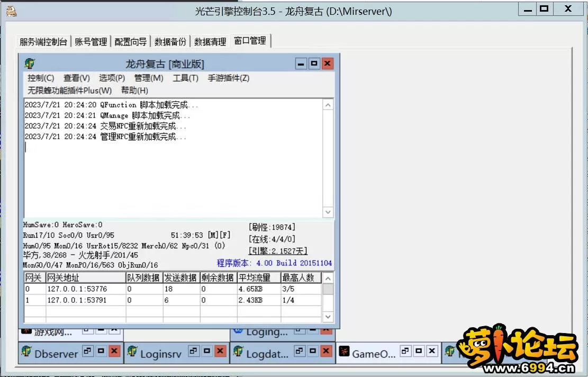
Task: Click the GameO... minimized window icon
Action: pyautogui.click(x=344, y=352)
